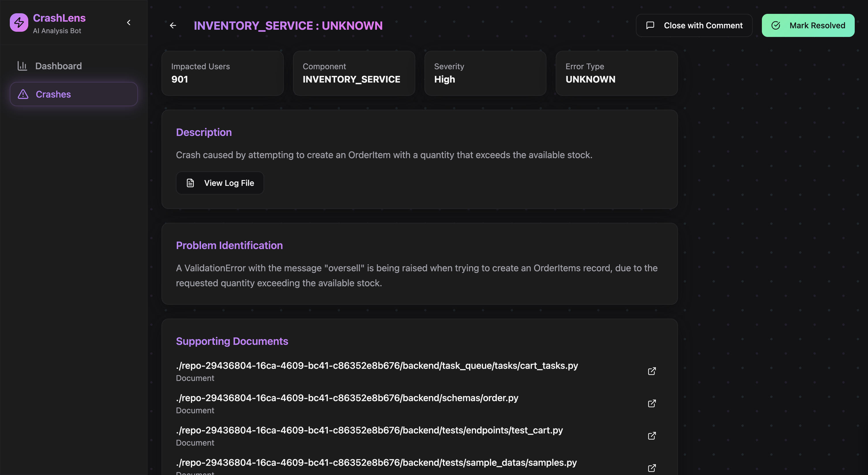Open cart_tasks.py external link icon
Viewport: 868px width, 475px height.
652,371
